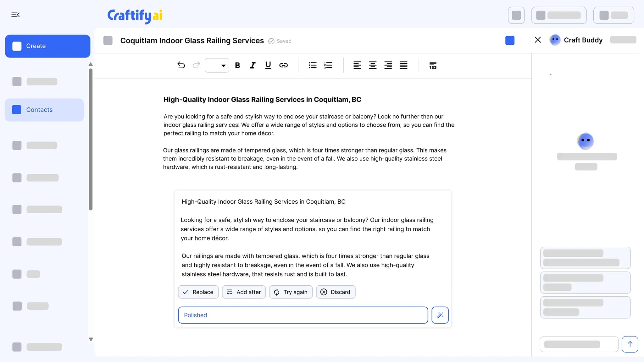The image size is (644, 362).
Task: Click the Add after button
Action: click(x=244, y=292)
